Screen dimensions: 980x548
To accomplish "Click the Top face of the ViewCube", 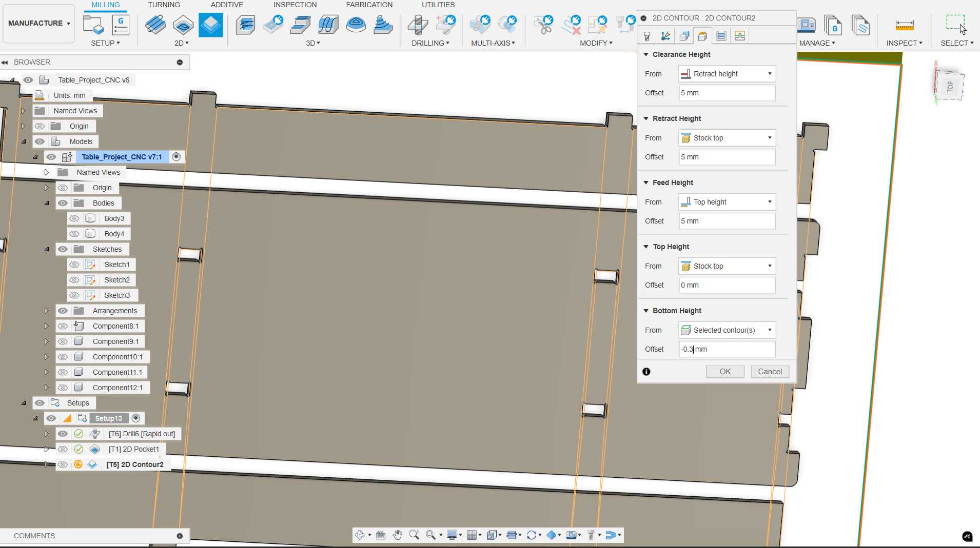I will (950, 86).
